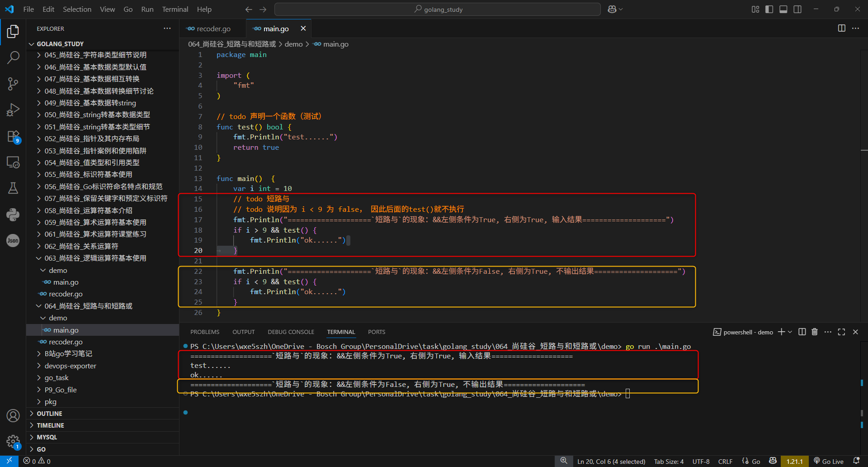Launch a new terminal with plus icon
The height and width of the screenshot is (467, 868).
coord(781,332)
